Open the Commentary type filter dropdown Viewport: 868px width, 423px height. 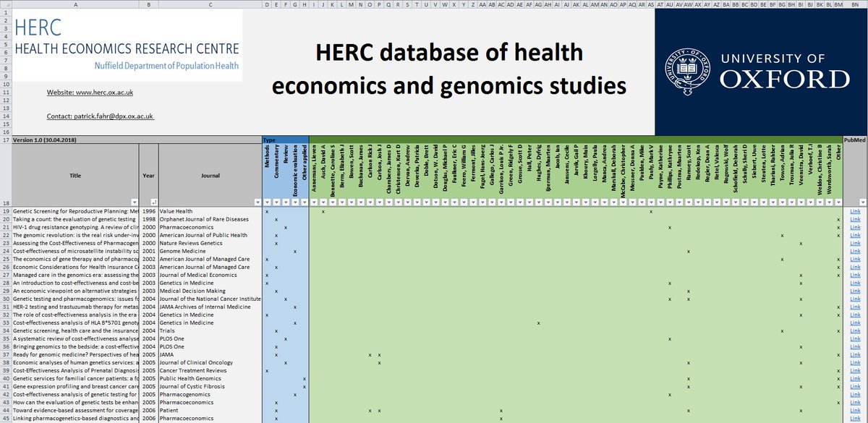pos(276,202)
